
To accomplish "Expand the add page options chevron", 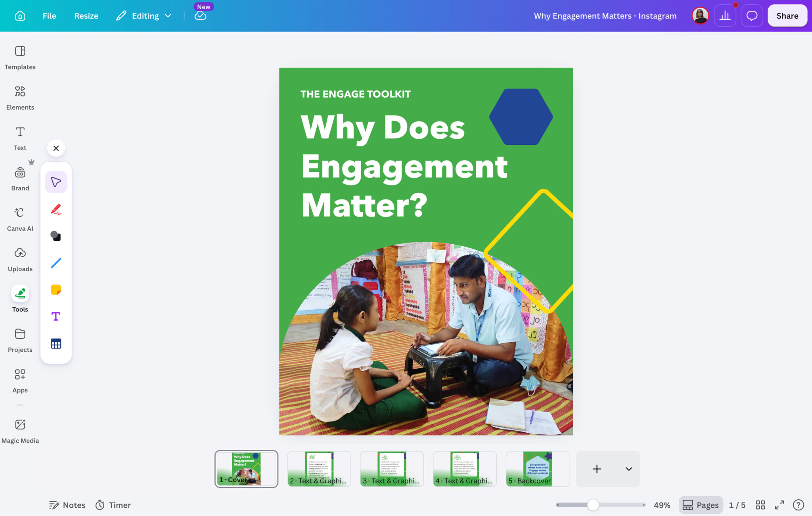I will click(629, 469).
